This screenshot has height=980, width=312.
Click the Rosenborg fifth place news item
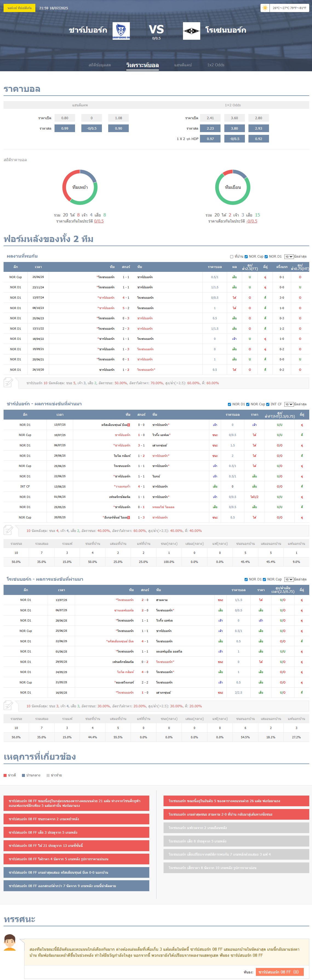pyautogui.click(x=236, y=801)
